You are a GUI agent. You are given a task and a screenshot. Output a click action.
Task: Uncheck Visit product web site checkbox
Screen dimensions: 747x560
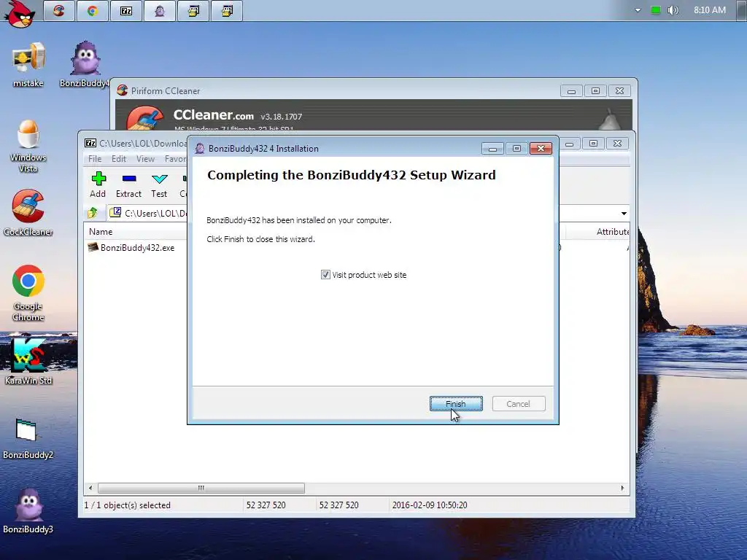point(325,275)
